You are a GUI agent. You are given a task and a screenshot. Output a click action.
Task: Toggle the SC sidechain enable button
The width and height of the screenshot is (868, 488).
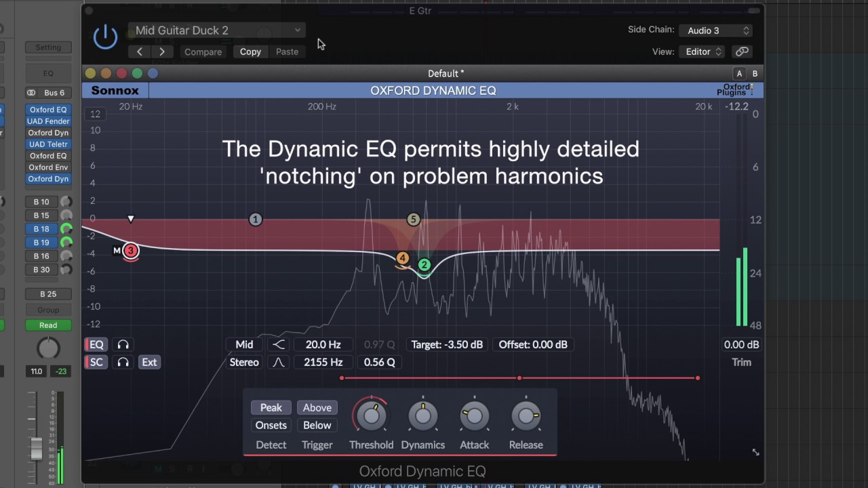(96, 362)
